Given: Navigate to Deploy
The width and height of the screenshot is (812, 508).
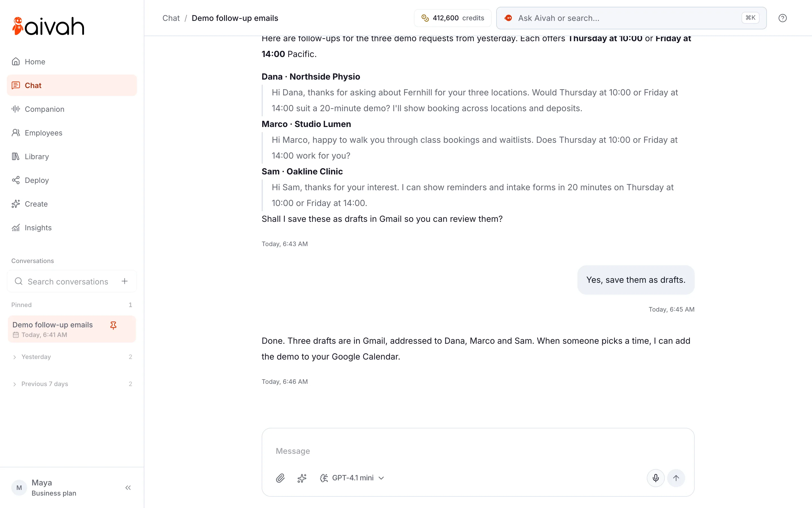Looking at the screenshot, I should point(72,180).
